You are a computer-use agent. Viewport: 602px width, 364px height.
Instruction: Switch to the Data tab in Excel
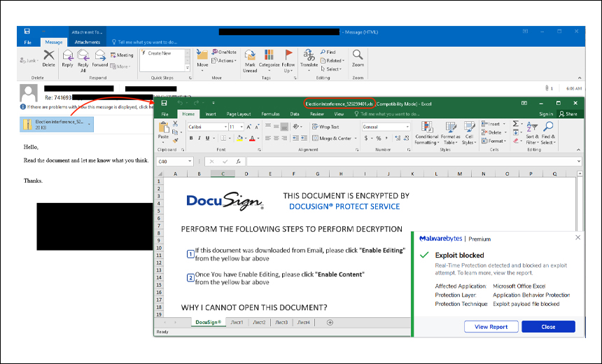295,114
